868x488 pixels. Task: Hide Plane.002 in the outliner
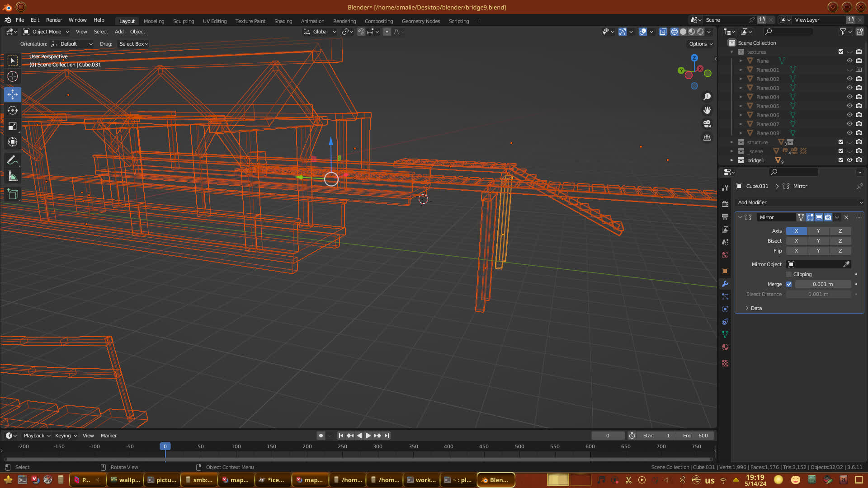[849, 79]
